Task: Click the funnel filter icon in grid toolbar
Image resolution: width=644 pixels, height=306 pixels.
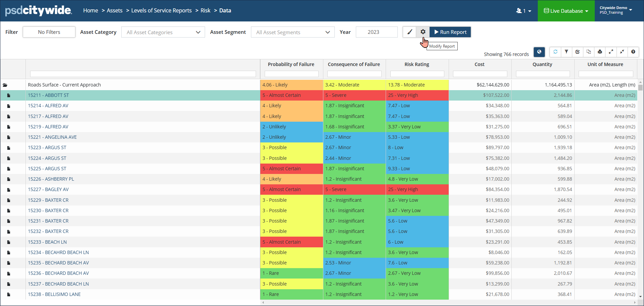Action: pyautogui.click(x=566, y=52)
